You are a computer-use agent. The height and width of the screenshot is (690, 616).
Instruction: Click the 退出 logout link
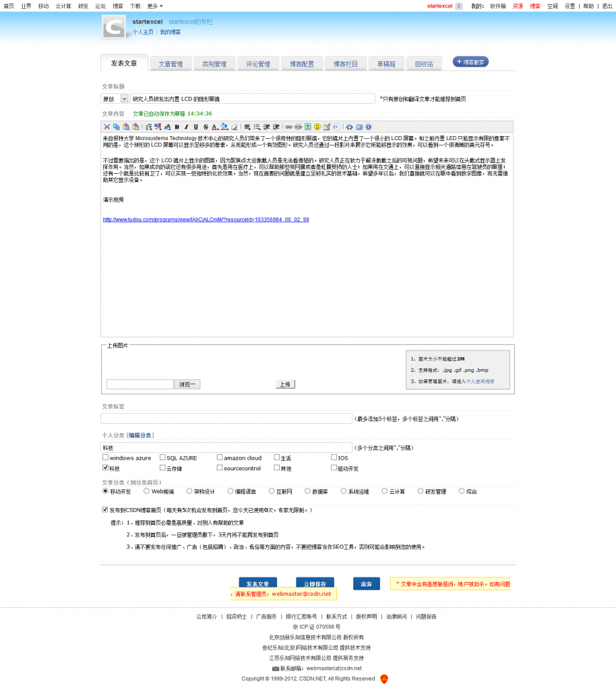[607, 6]
